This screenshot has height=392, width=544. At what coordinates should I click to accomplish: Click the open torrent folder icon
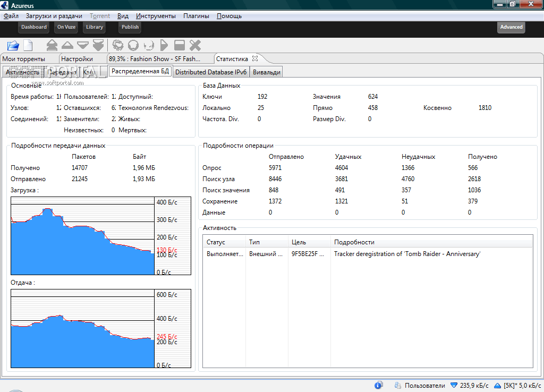(x=13, y=46)
